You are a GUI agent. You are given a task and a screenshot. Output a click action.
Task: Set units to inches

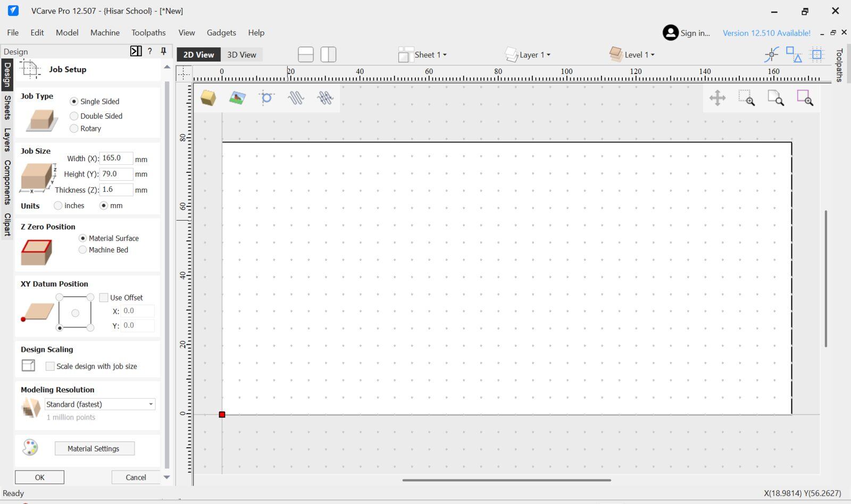(58, 206)
